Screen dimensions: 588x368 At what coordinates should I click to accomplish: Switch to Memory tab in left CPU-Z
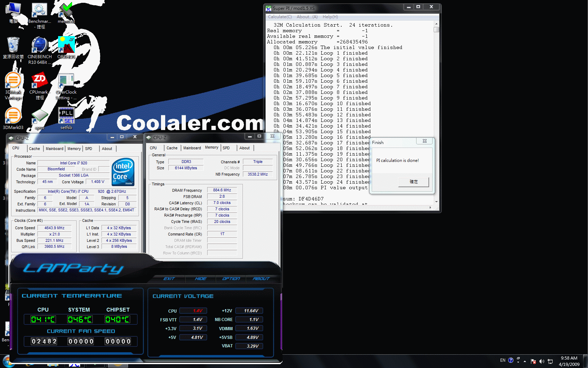click(x=74, y=149)
